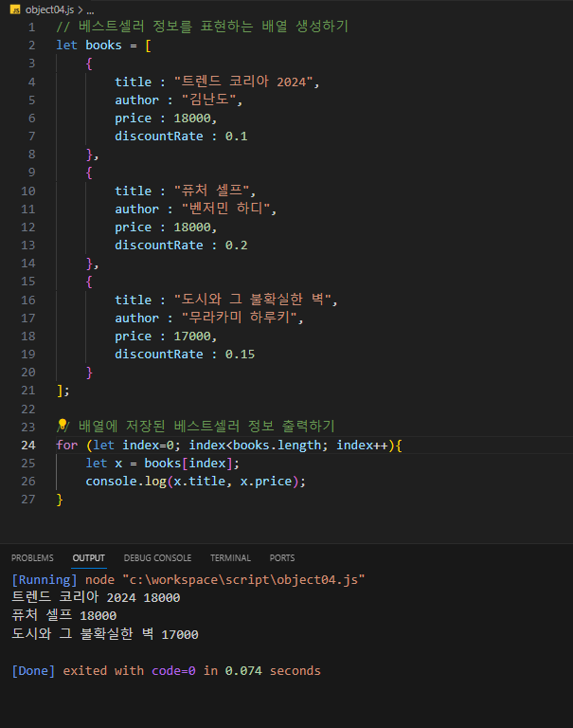Click the breadcrumb ellipsis after object04.js
The image size is (573, 728).
91,10
